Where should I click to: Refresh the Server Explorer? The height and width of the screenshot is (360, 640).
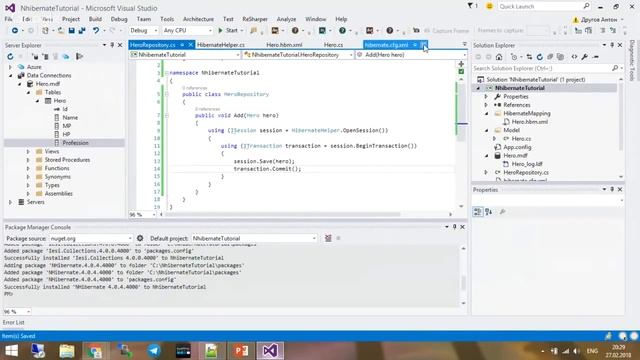pyautogui.click(x=10, y=56)
